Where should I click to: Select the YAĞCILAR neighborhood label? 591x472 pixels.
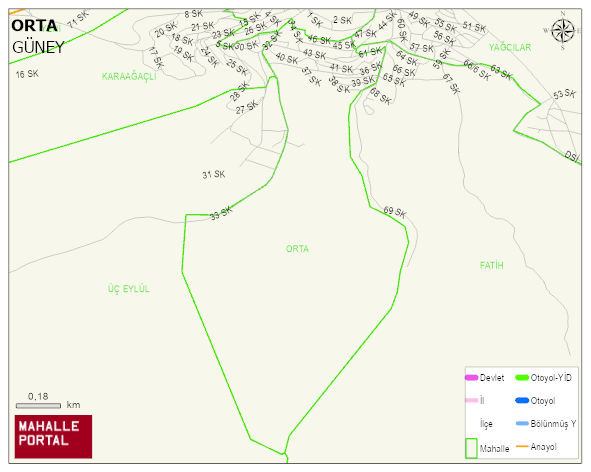pos(510,48)
